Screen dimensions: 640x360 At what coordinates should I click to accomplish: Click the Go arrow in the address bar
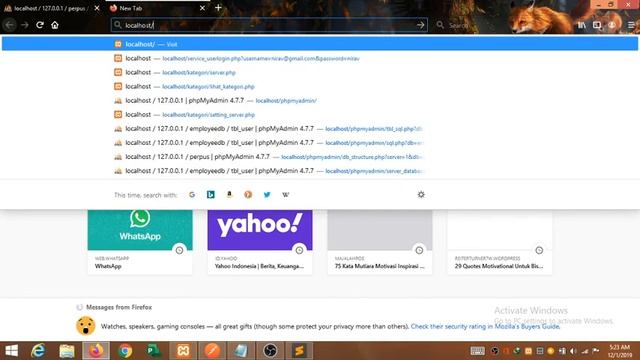coord(420,25)
